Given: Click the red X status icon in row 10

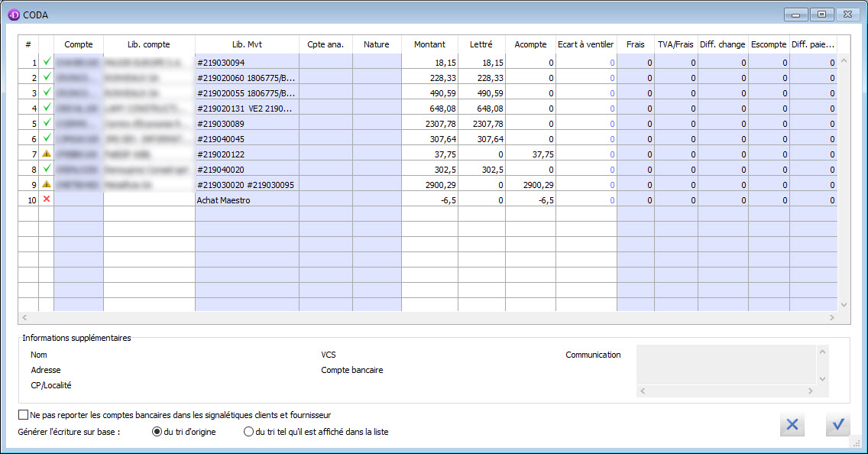Looking at the screenshot, I should pos(46,199).
